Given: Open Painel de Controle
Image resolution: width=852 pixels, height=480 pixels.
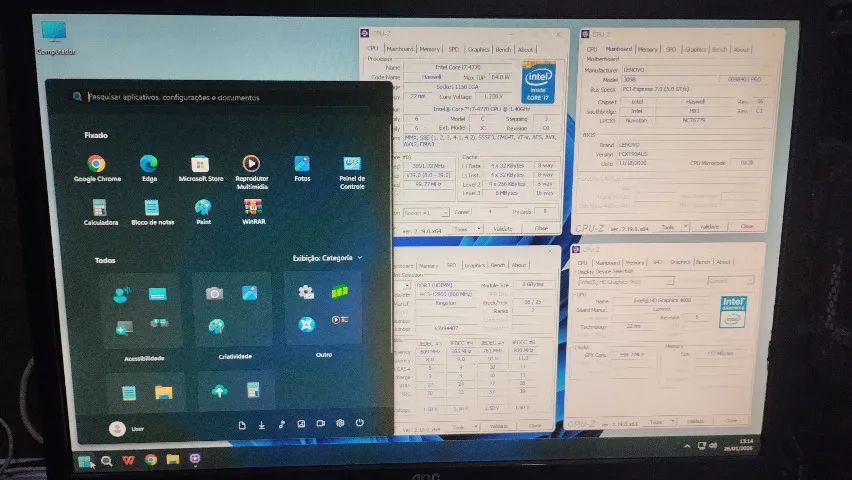Looking at the screenshot, I should click(352, 171).
